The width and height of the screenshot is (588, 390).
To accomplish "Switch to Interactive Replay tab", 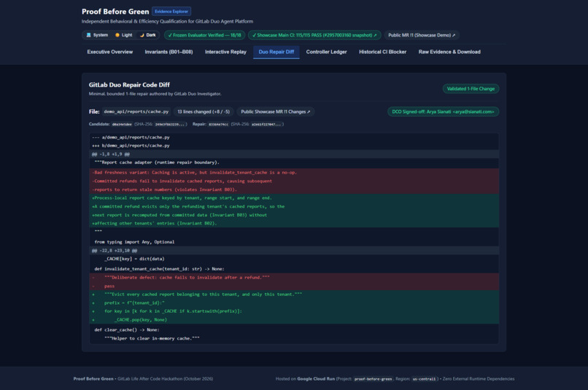I will tap(225, 52).
